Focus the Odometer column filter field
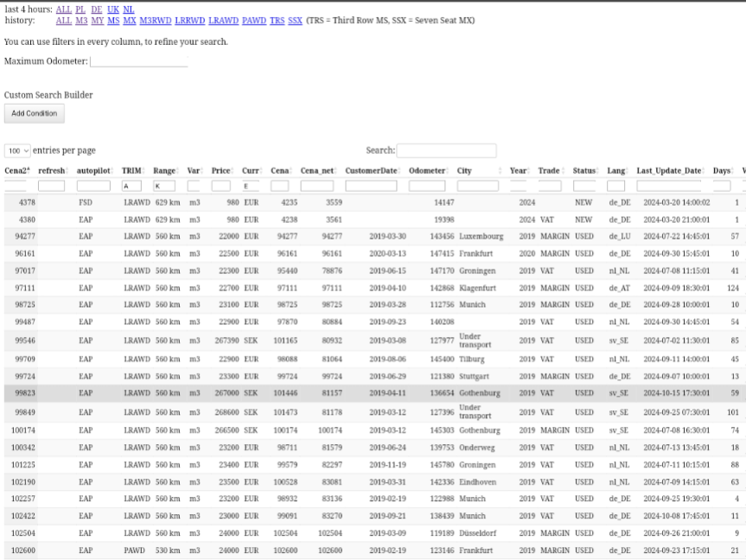The width and height of the screenshot is (746, 560). [x=427, y=186]
